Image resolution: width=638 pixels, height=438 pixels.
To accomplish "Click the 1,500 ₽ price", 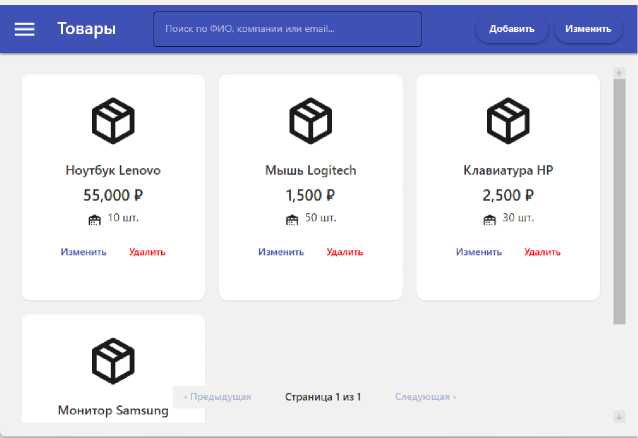I will click(310, 195).
